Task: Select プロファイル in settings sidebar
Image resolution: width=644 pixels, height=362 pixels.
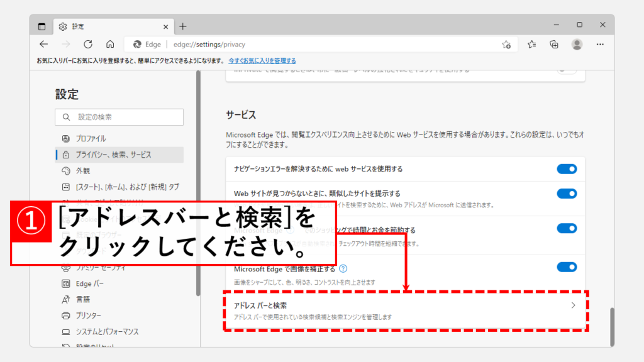Action: [92, 138]
